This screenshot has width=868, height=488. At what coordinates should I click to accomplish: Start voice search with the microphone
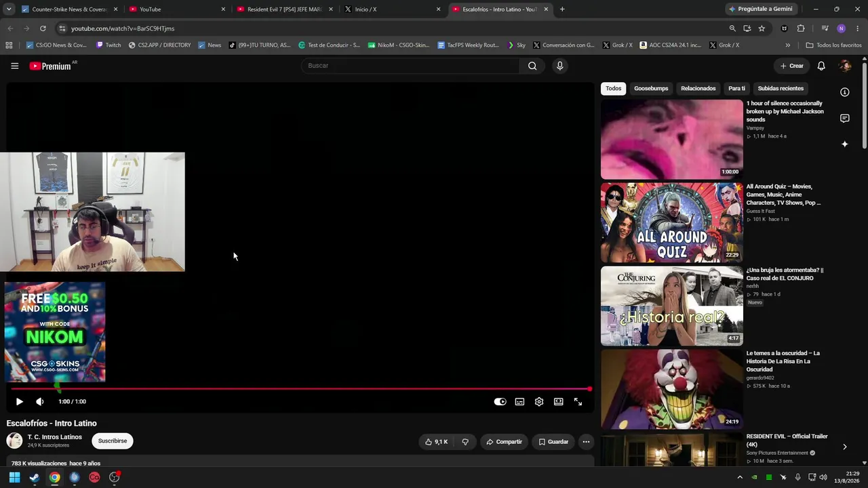pyautogui.click(x=559, y=66)
